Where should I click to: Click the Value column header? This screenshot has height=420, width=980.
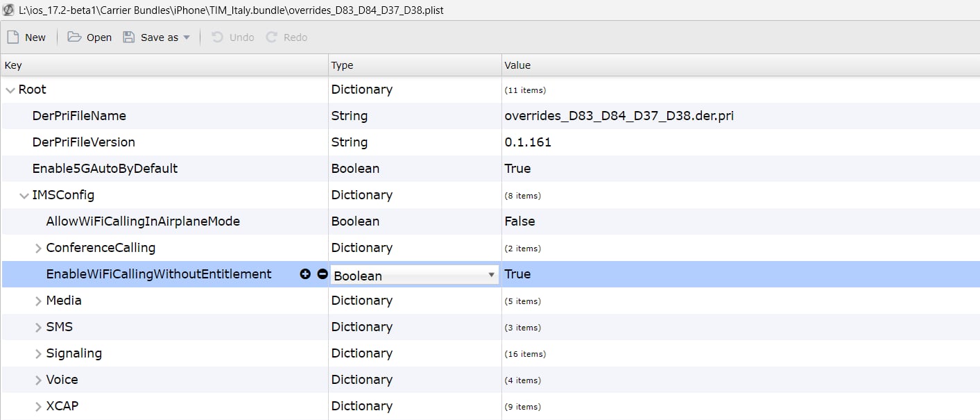coord(741,65)
